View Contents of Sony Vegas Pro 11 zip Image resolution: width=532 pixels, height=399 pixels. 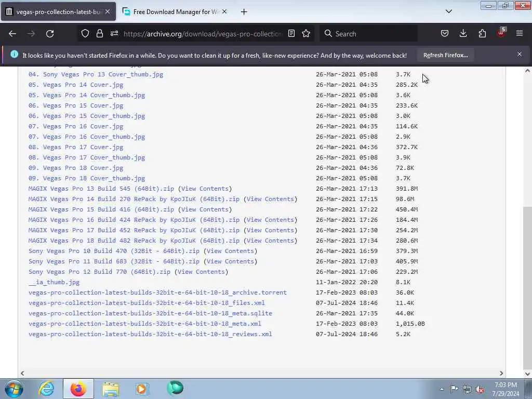coord(230,262)
